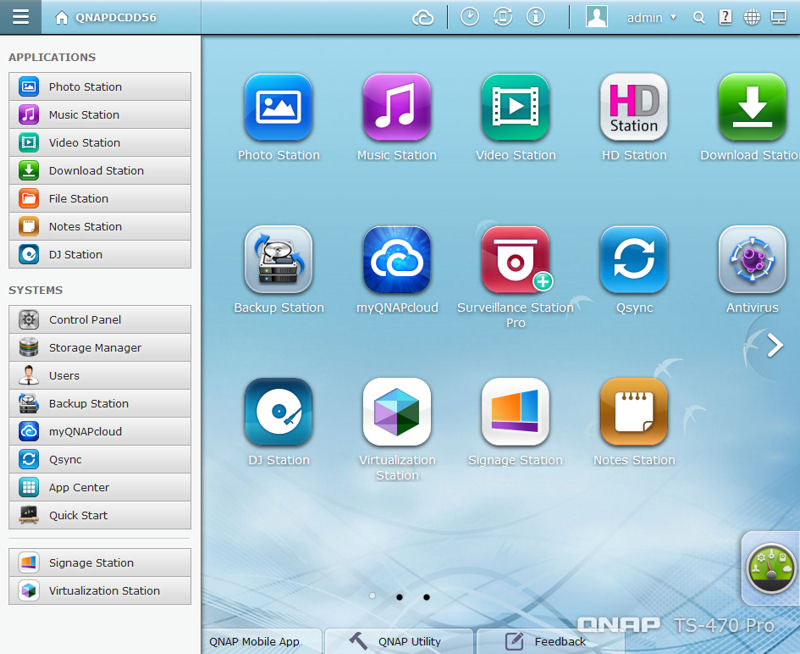
Task: Go to next desktop page arrow
Action: [x=775, y=345]
